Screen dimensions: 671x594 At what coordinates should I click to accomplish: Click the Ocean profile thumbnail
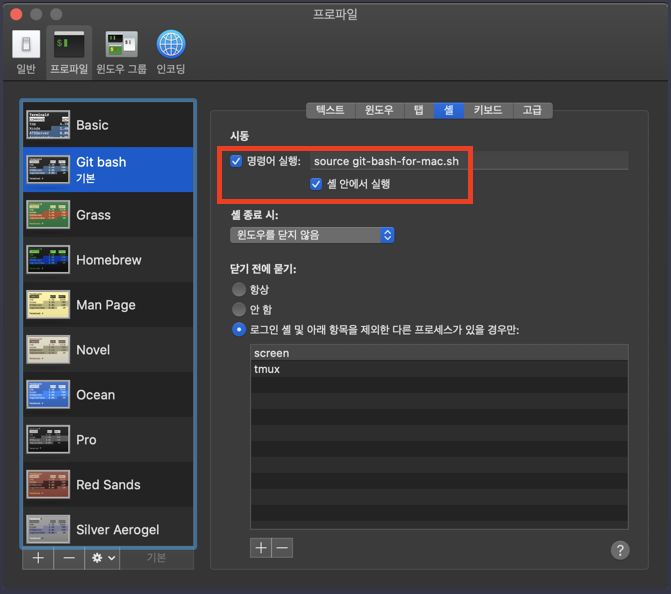(x=48, y=394)
